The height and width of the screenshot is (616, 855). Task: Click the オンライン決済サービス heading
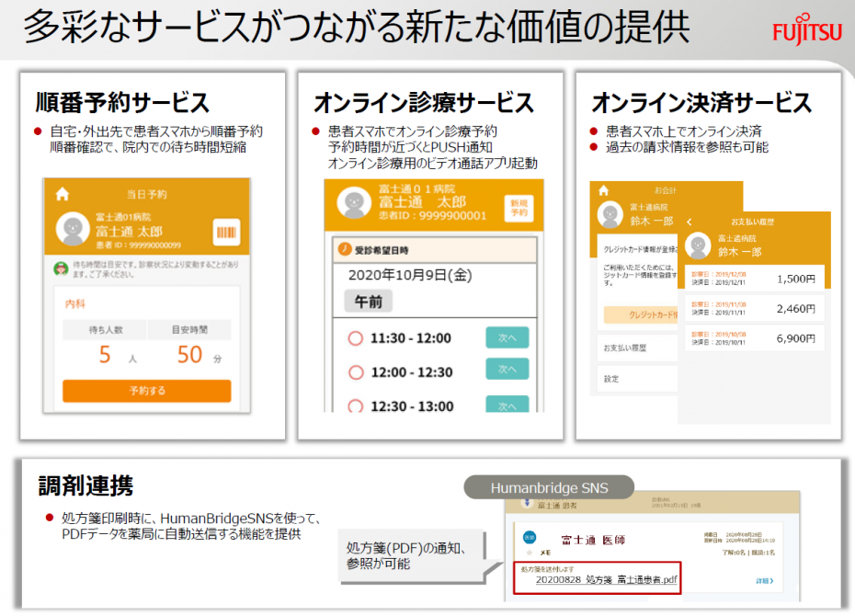pos(701,102)
